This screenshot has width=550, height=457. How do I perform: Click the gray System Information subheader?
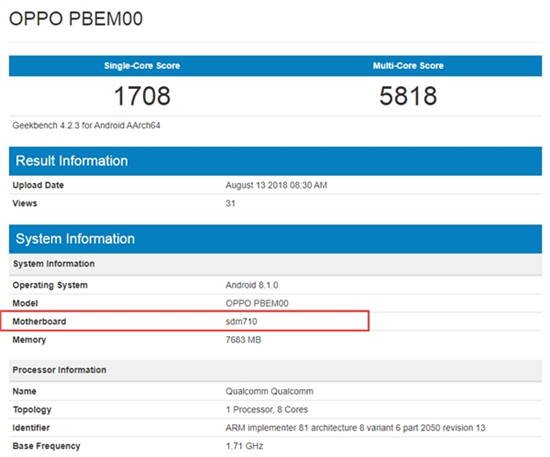point(275,264)
